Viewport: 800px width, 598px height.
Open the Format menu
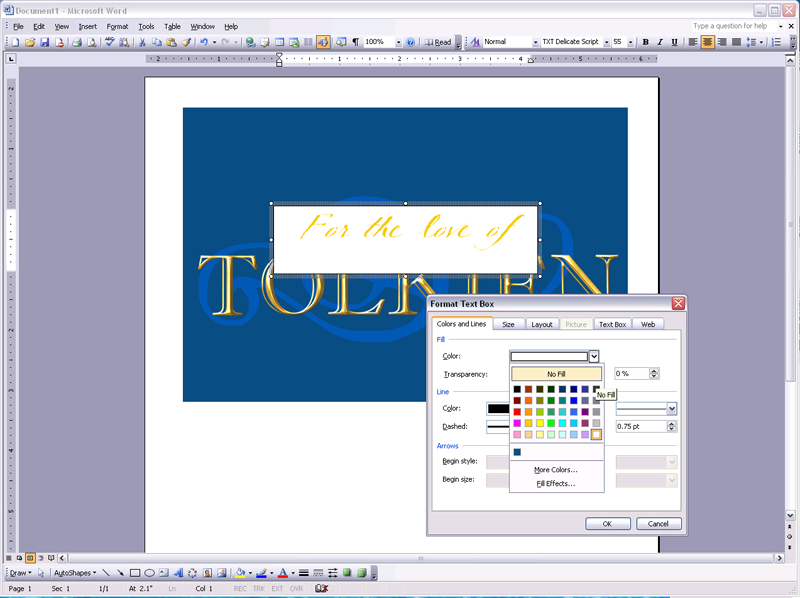(117, 27)
